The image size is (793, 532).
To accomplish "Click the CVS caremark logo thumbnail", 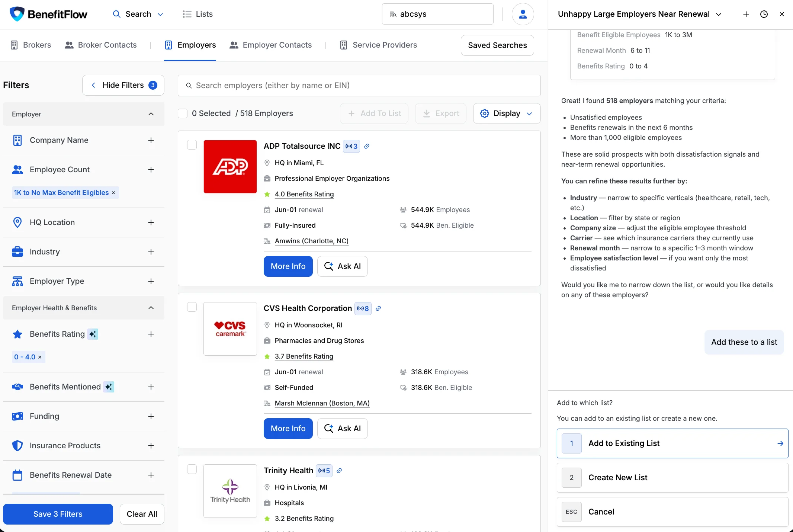I will (230, 329).
